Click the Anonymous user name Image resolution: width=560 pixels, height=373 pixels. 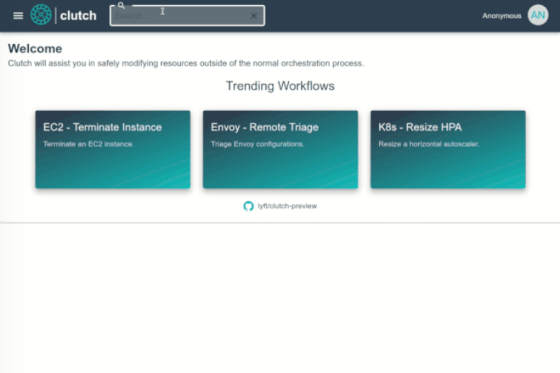point(502,16)
